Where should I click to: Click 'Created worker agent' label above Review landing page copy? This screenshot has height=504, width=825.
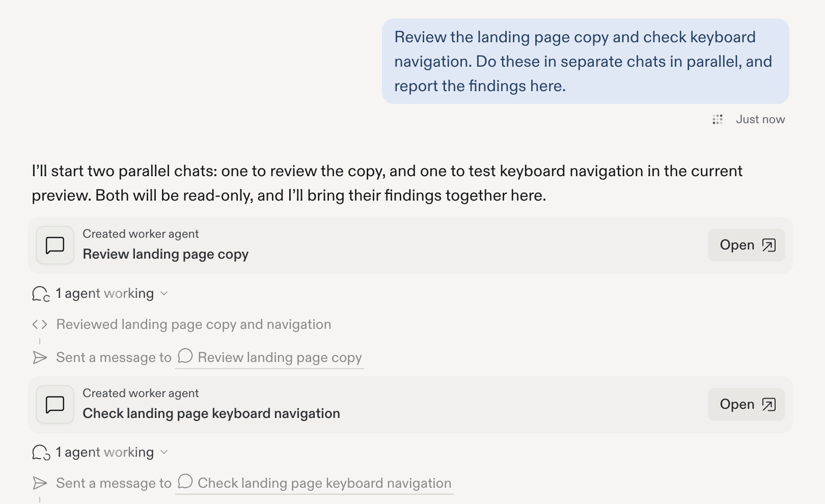click(141, 234)
